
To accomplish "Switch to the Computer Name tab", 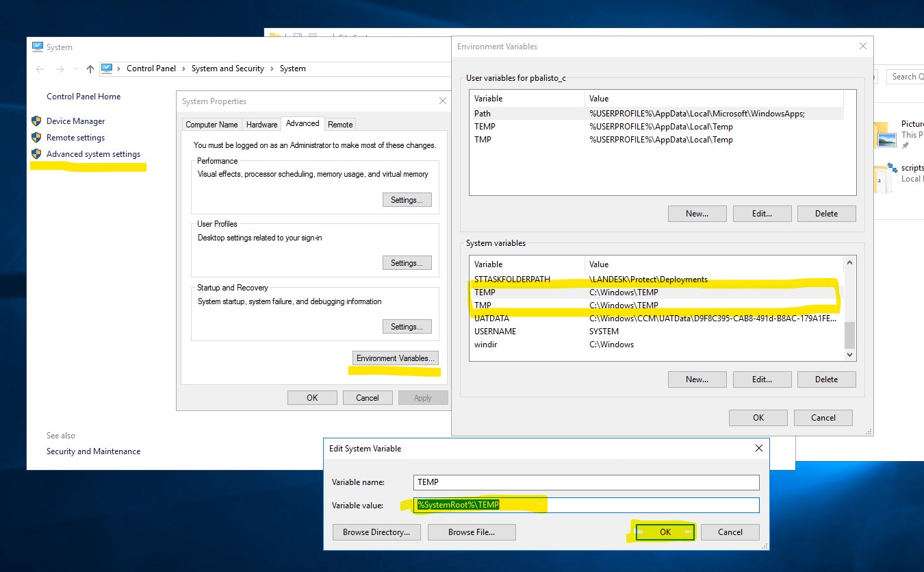I will point(211,125).
